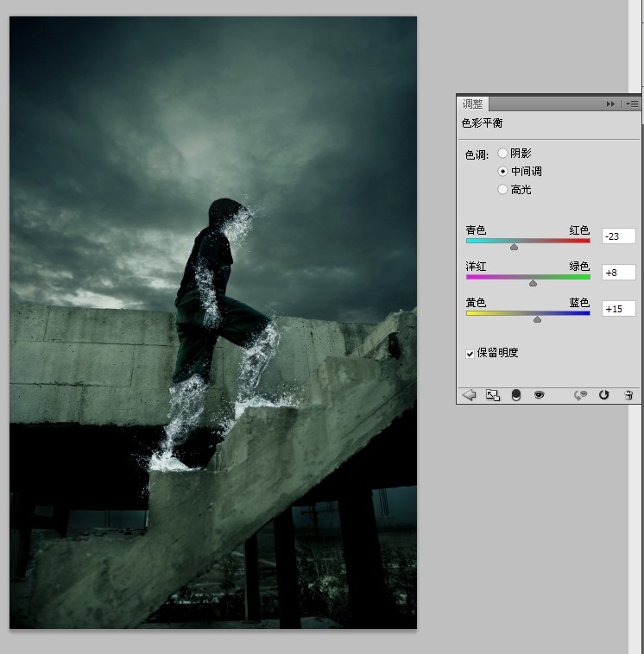Collapse panel with double-arrow icon
The height and width of the screenshot is (654, 644).
click(x=610, y=104)
